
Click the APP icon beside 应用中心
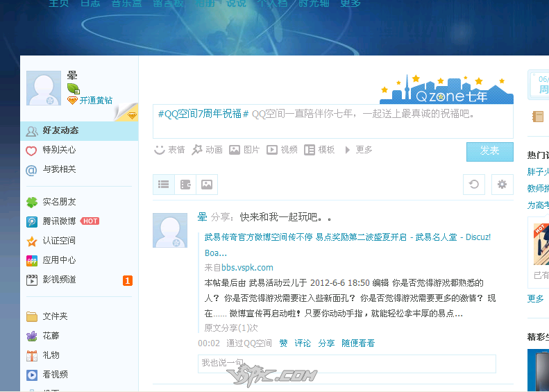(x=31, y=261)
